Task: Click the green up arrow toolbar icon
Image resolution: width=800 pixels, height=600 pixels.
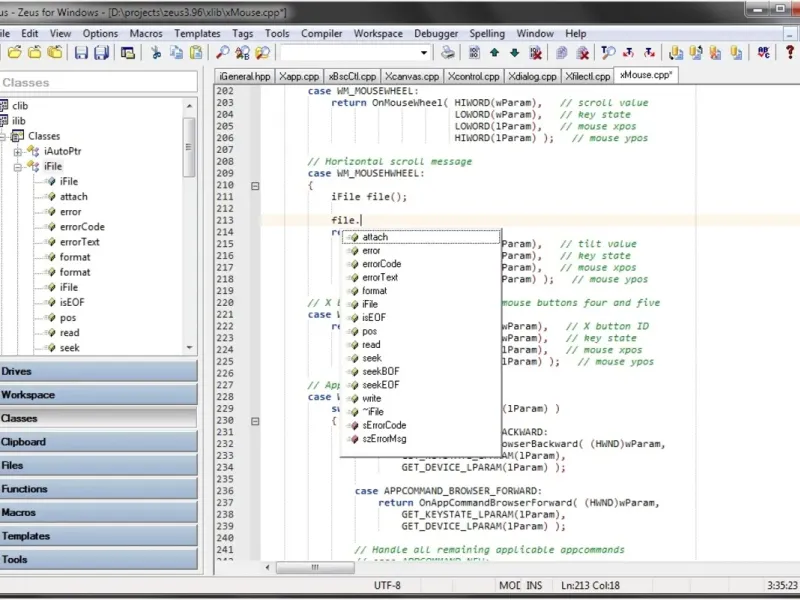Action: (495, 53)
